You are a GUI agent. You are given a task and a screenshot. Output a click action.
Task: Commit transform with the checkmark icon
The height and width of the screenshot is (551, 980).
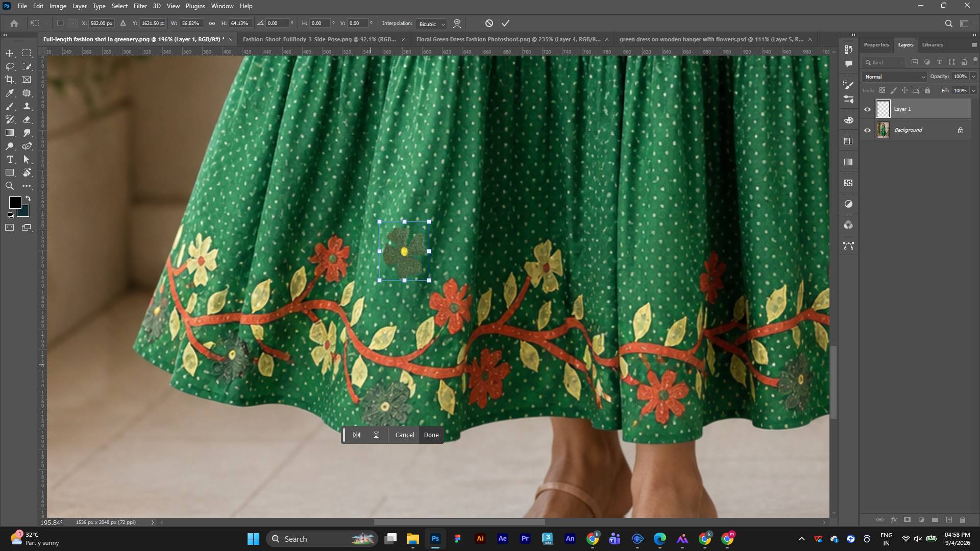click(x=505, y=23)
